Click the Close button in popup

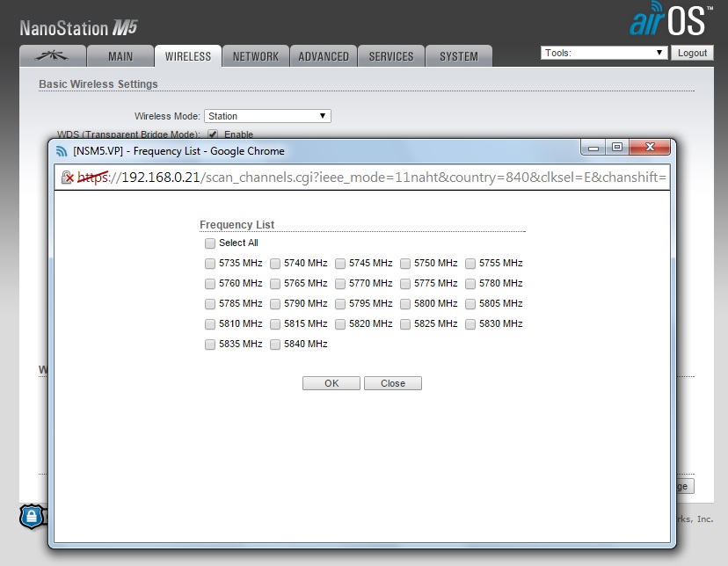[x=393, y=383]
